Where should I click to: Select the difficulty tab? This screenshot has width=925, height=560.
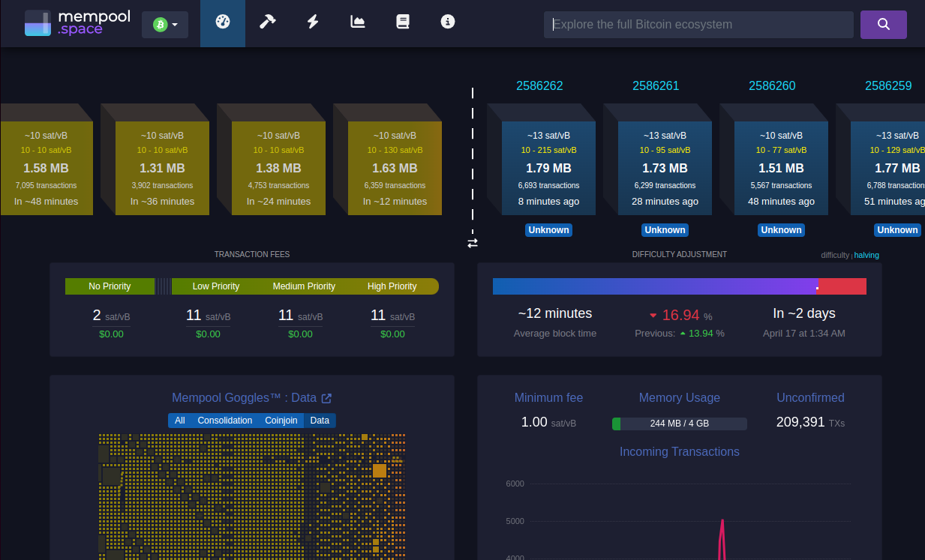point(835,255)
